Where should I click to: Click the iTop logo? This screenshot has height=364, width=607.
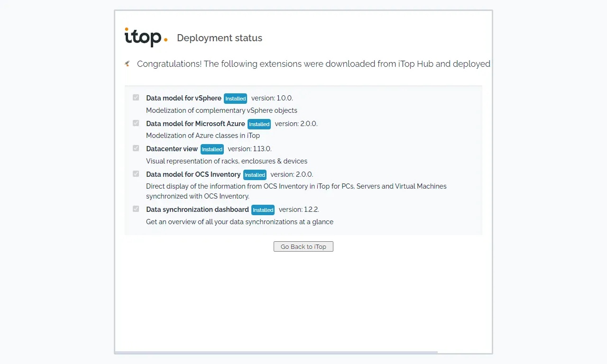tap(146, 37)
